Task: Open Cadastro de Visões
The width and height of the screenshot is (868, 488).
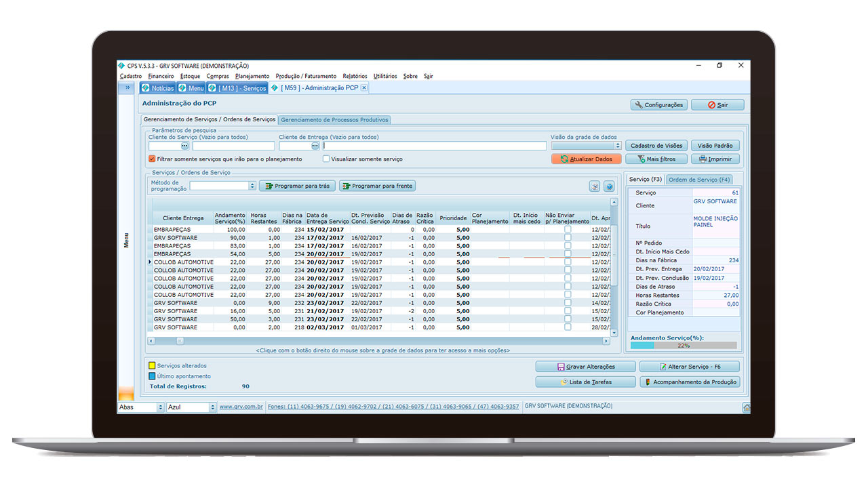Action: [656, 146]
